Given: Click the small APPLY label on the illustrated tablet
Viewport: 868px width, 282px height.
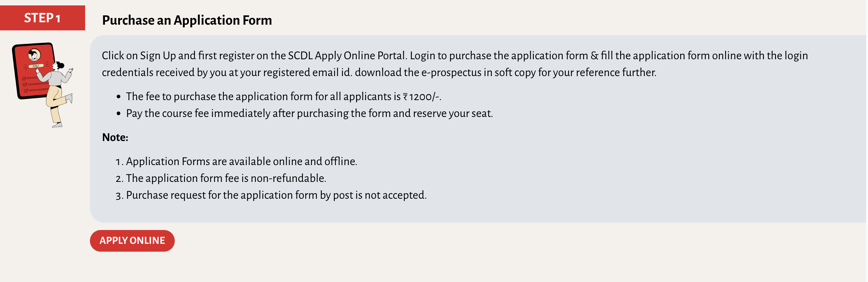Looking at the screenshot, I should (x=36, y=66).
